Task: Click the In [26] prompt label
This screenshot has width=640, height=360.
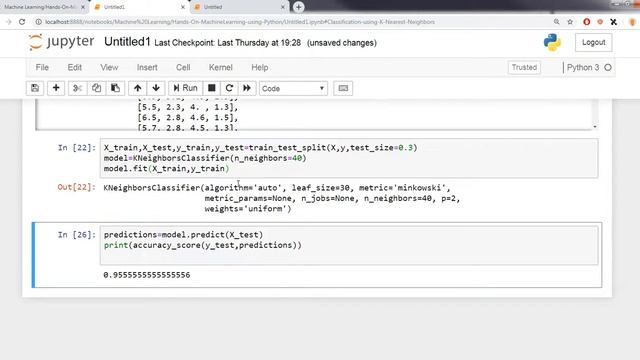Action: click(77, 235)
